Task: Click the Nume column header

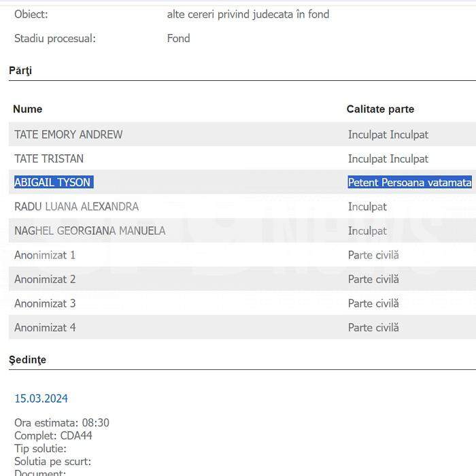Action: click(27, 109)
